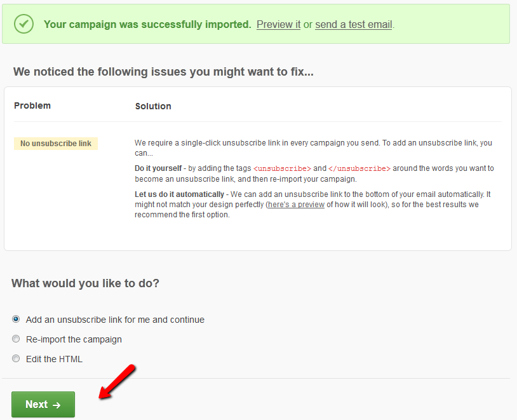The image size is (517, 420).
Task: Select 'Re-import the campaign' radio option
Action: coord(16,339)
